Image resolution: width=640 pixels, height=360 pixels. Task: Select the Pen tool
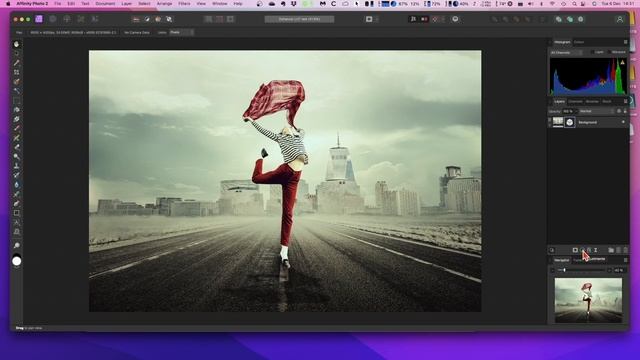tap(16, 204)
